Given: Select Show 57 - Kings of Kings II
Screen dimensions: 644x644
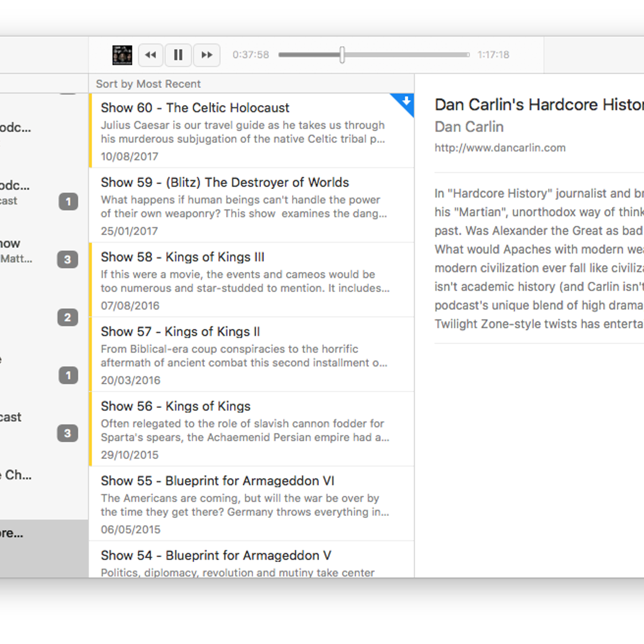Looking at the screenshot, I should [252, 355].
